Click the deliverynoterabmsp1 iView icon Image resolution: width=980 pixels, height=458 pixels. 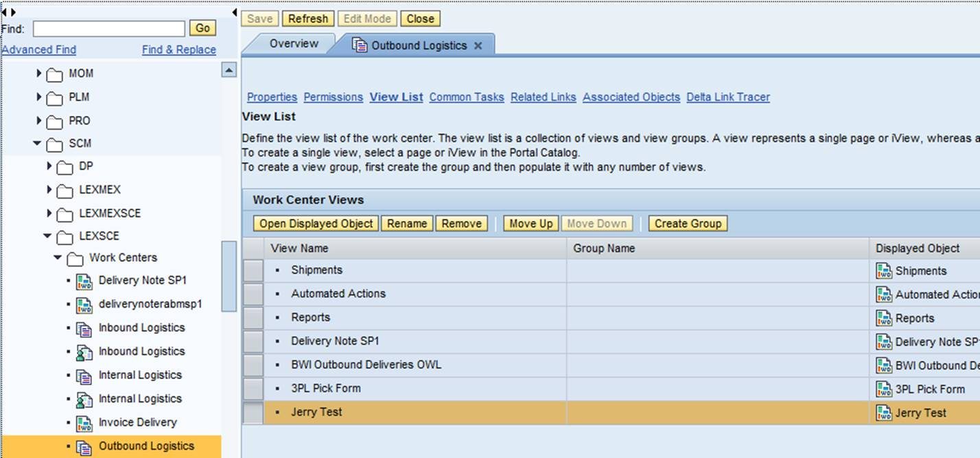[x=84, y=304]
